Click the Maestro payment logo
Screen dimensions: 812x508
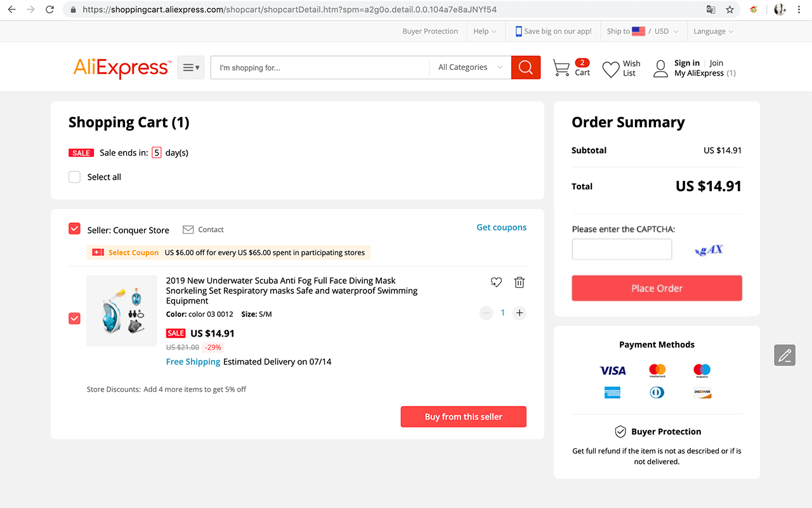pos(702,370)
